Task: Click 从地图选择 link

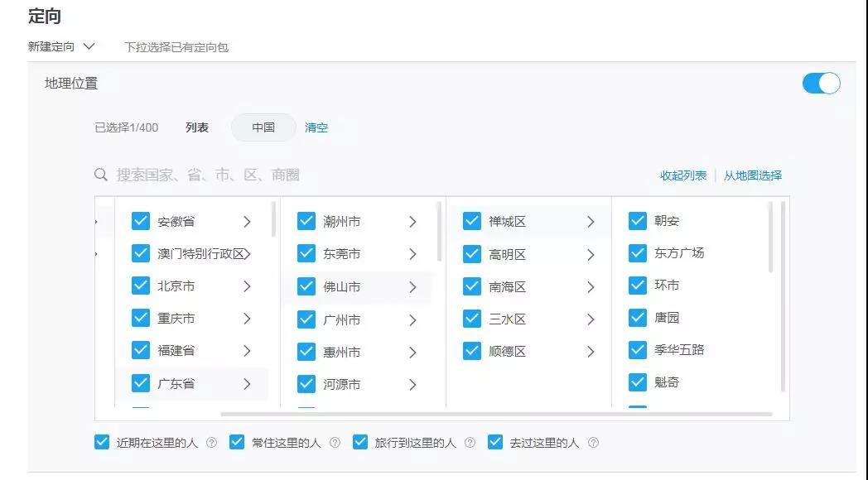Action: [752, 175]
